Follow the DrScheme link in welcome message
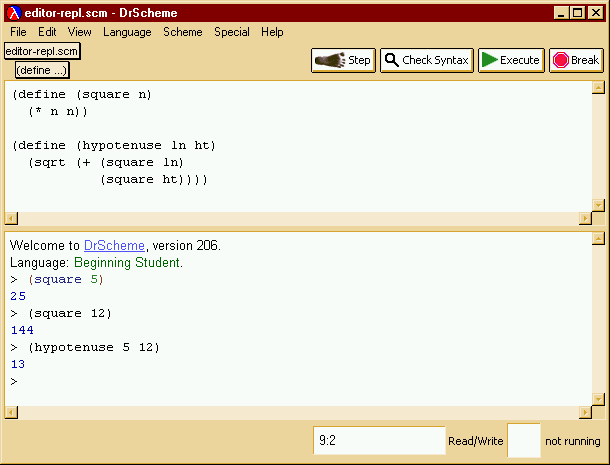610x465 pixels. pyautogui.click(x=114, y=246)
